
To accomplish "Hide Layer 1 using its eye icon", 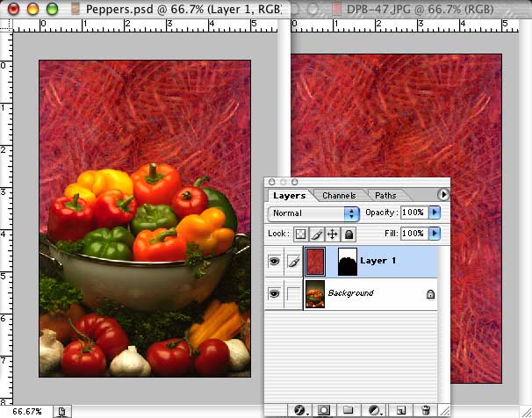I will (x=274, y=262).
